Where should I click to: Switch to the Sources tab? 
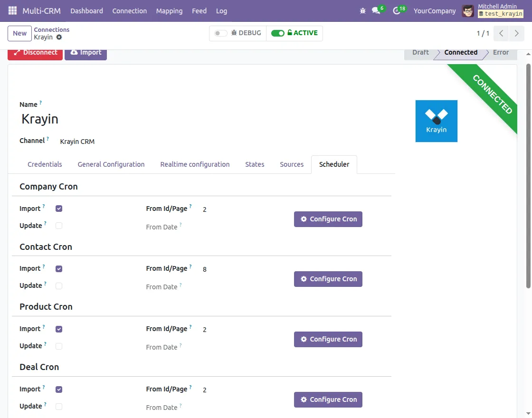(292, 164)
